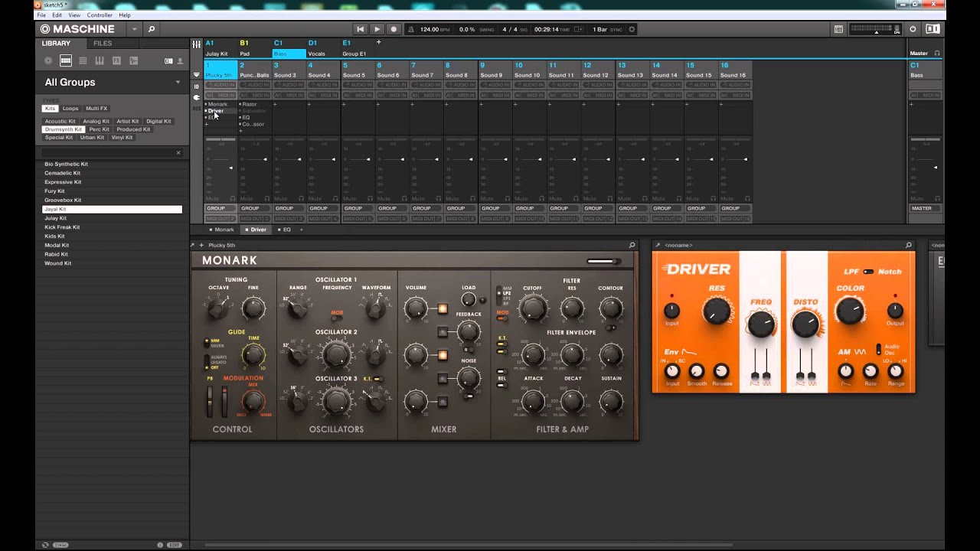This screenshot has width=980, height=551.
Task: Add plug-in slot plus on Master channel
Action: click(x=911, y=104)
